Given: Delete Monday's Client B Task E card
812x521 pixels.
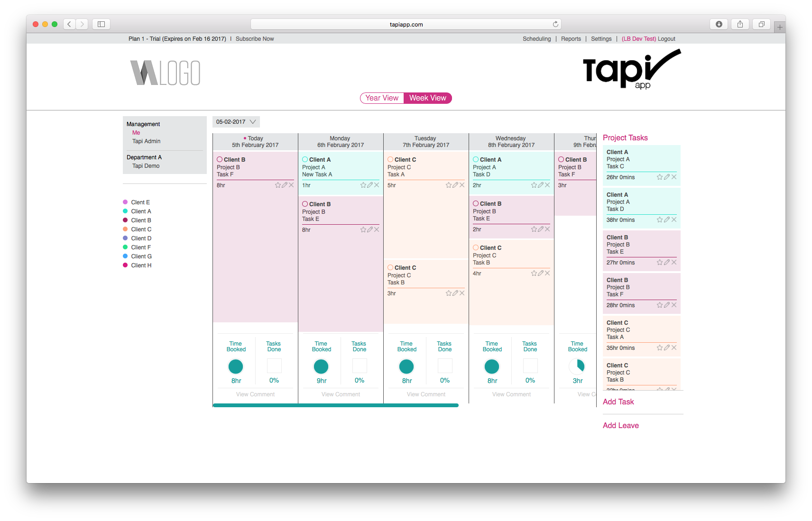Looking at the screenshot, I should pos(377,229).
